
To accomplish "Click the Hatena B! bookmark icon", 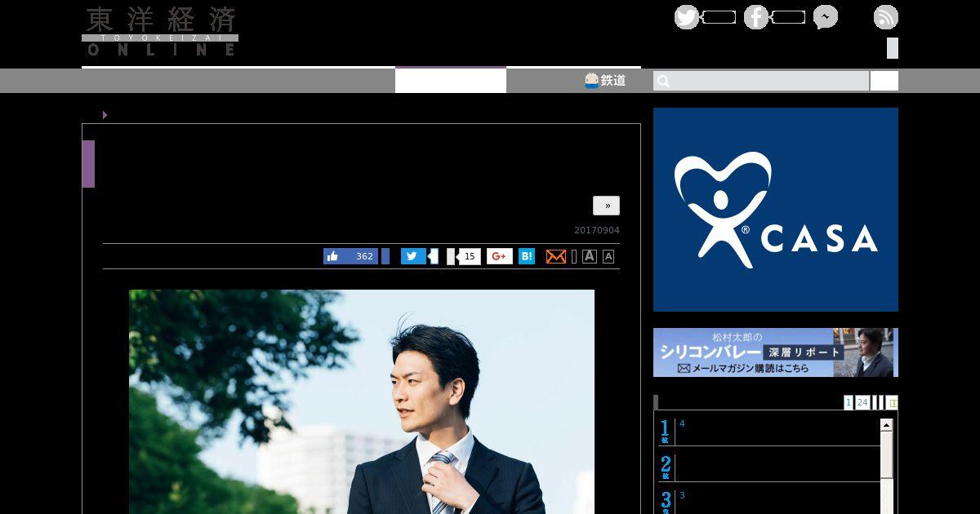I will pos(527,256).
